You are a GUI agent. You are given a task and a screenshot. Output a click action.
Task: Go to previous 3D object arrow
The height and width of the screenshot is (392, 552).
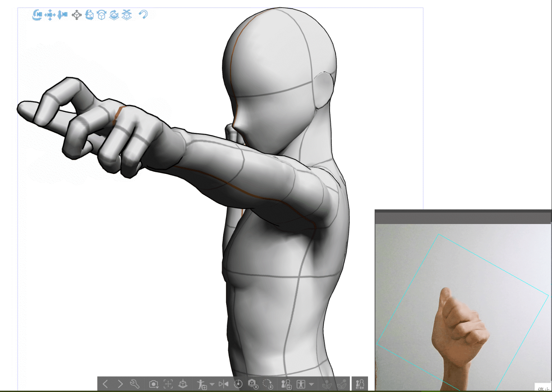105,384
